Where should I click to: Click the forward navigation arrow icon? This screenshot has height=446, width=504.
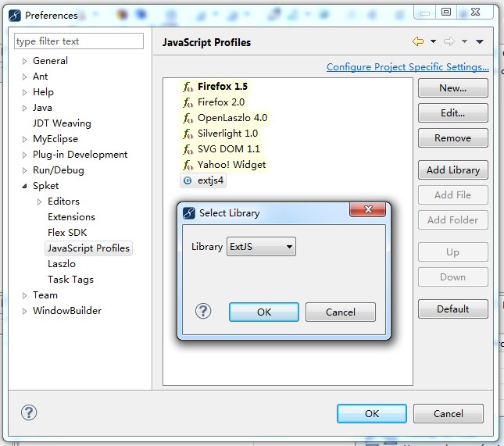click(x=449, y=41)
